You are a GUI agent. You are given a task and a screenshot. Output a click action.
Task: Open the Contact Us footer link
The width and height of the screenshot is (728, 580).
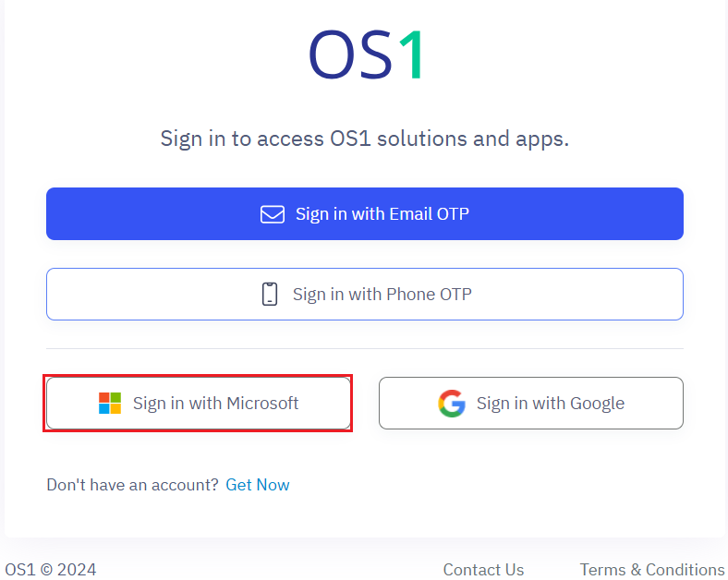pyautogui.click(x=483, y=570)
